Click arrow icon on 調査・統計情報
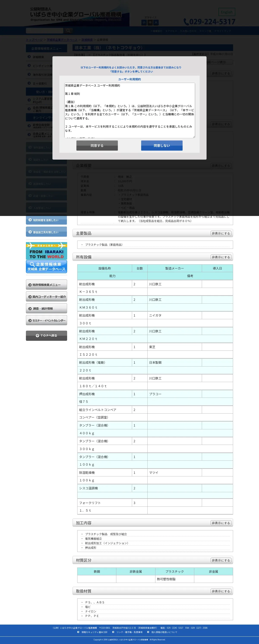The height and width of the screenshot is (644, 259). click(30, 308)
